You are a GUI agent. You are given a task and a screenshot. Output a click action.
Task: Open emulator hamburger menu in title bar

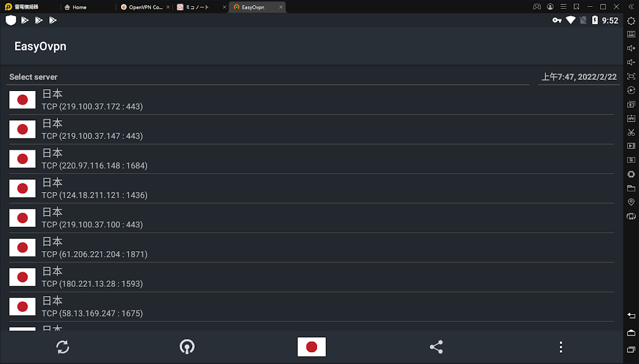coord(563,7)
